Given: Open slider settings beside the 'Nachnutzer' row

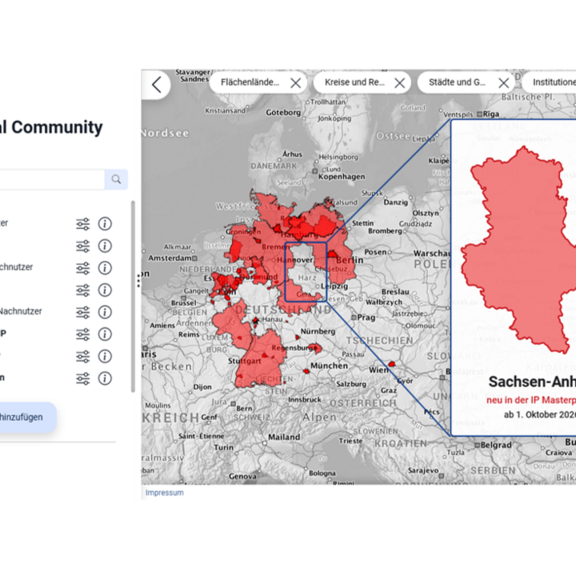Looking at the screenshot, I should tap(83, 312).
